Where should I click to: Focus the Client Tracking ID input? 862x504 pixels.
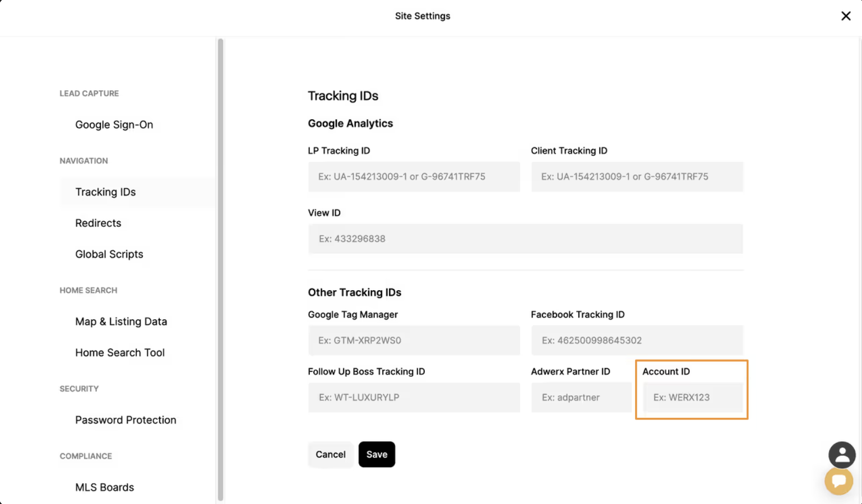pyautogui.click(x=637, y=177)
